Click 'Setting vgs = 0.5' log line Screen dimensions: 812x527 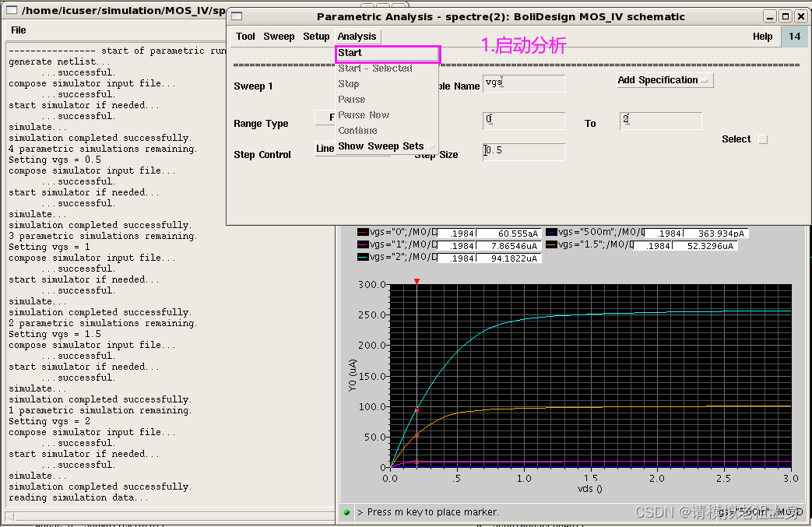[x=55, y=160]
